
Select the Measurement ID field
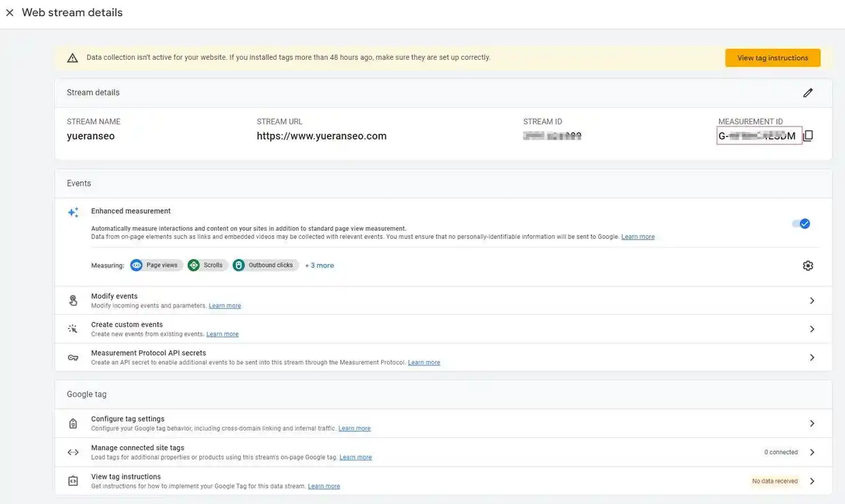point(758,136)
